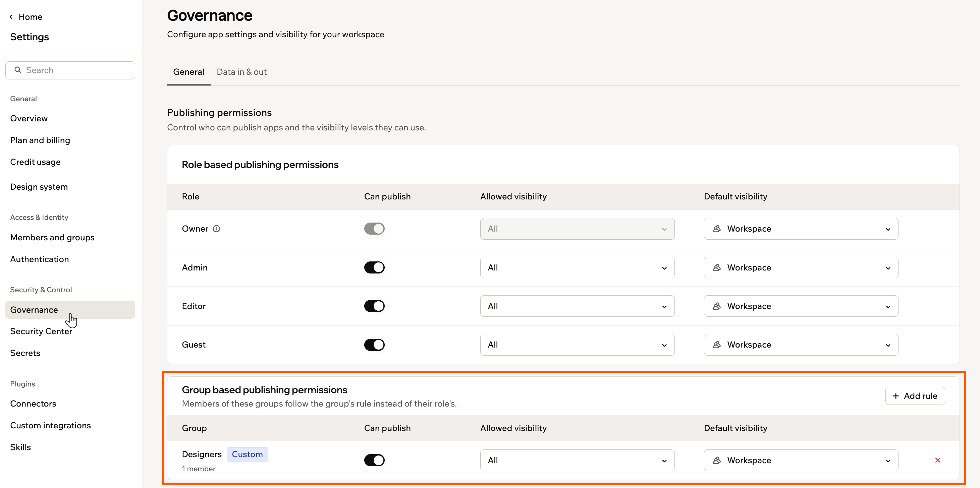Expand Guest default visibility dropdown
980x488 pixels.
[x=801, y=345]
